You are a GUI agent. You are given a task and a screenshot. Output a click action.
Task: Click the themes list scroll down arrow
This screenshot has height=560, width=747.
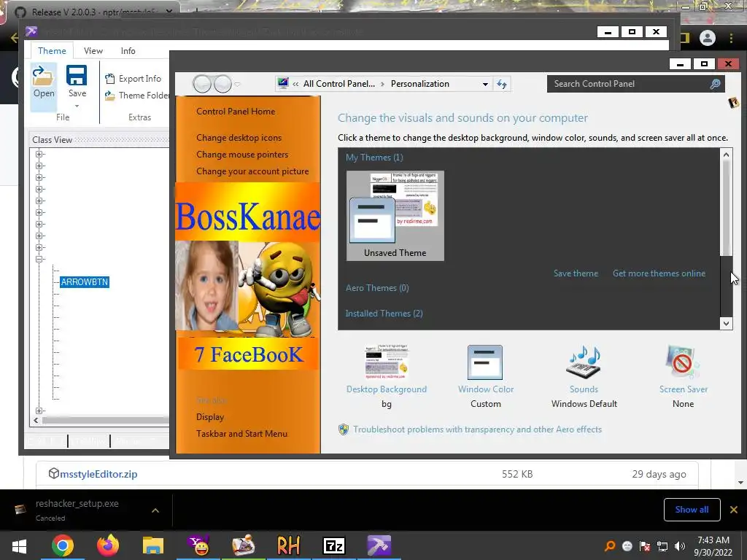tap(726, 323)
